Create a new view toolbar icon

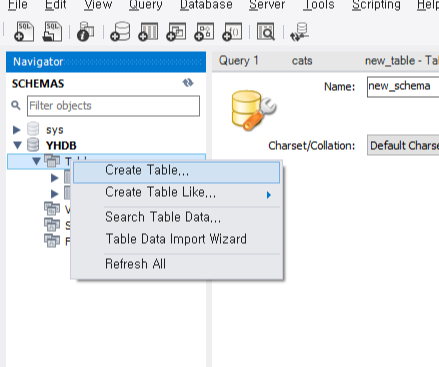[x=176, y=32]
